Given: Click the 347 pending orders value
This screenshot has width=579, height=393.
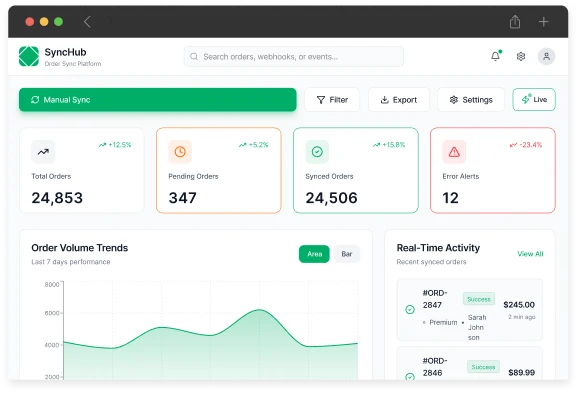Looking at the screenshot, I should [x=182, y=198].
